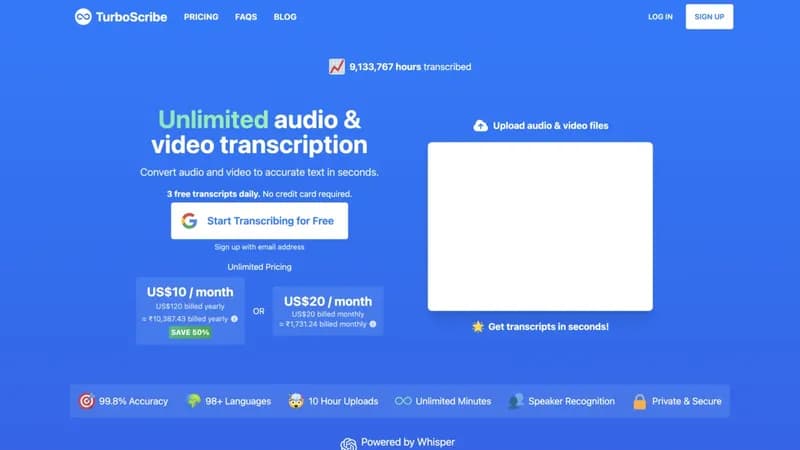Click the 98+ Languages label
The width and height of the screenshot is (800, 450).
(x=238, y=402)
